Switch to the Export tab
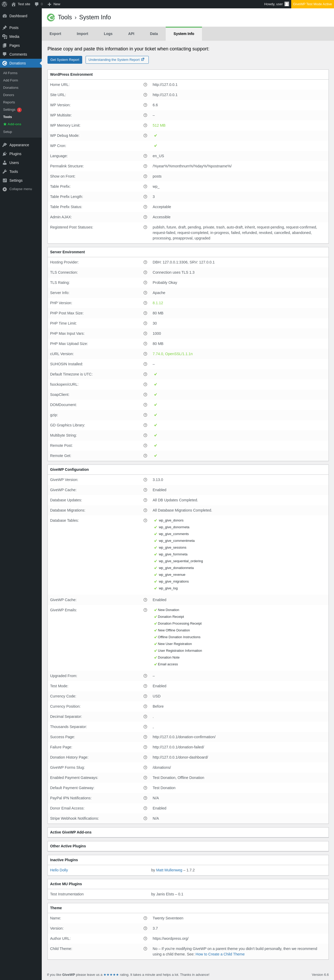This screenshot has width=334, height=980. [x=55, y=34]
